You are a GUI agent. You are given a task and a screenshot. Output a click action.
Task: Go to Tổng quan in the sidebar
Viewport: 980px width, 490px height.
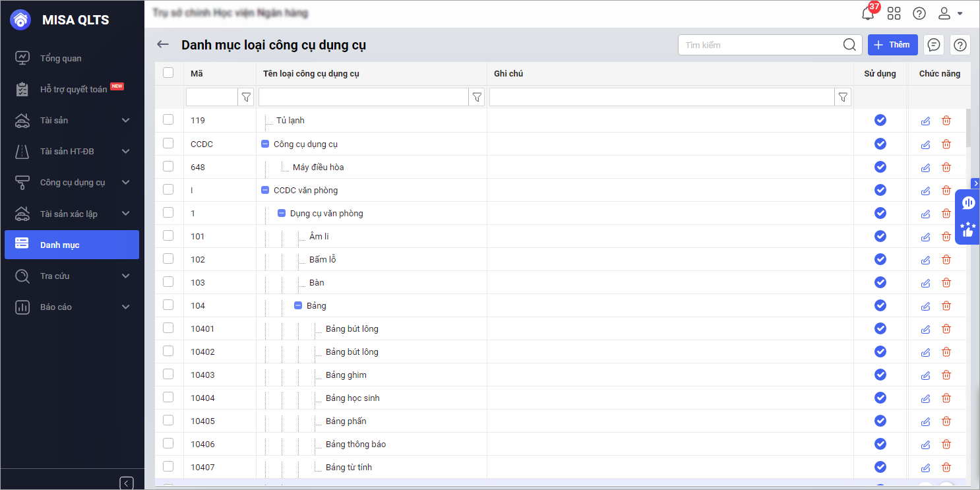pos(61,58)
